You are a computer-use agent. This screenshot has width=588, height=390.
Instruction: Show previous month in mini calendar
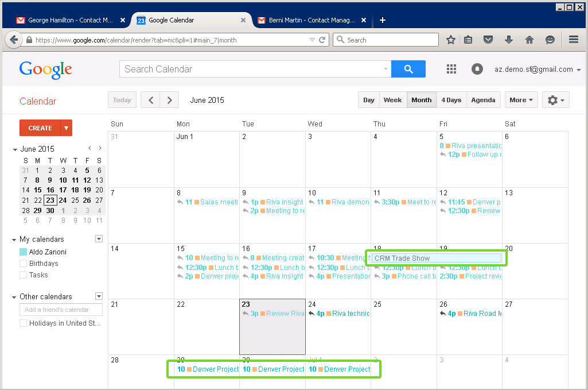click(x=89, y=148)
